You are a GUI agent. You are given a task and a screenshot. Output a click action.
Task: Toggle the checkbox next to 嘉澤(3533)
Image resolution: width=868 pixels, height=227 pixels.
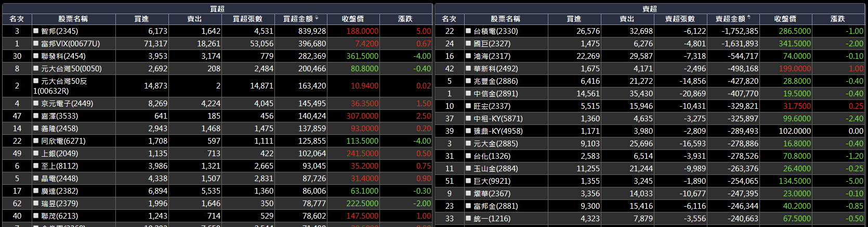(36, 116)
